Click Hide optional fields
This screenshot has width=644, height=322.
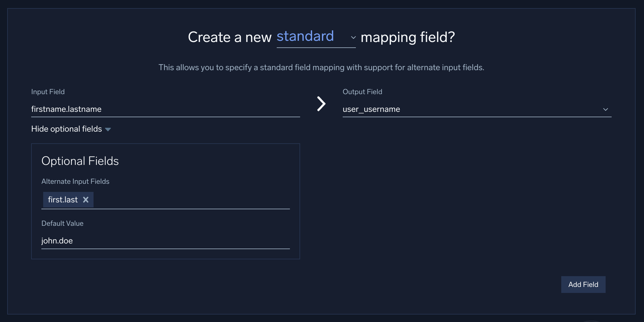click(66, 129)
